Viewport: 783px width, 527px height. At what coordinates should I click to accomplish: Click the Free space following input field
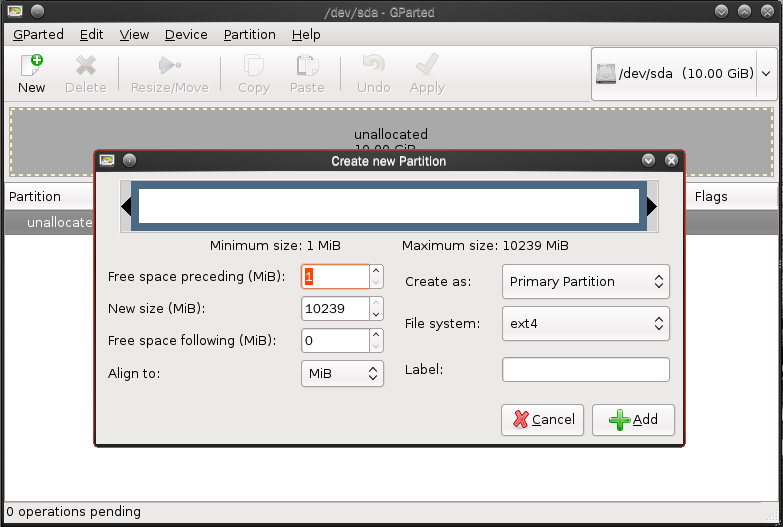(x=336, y=341)
